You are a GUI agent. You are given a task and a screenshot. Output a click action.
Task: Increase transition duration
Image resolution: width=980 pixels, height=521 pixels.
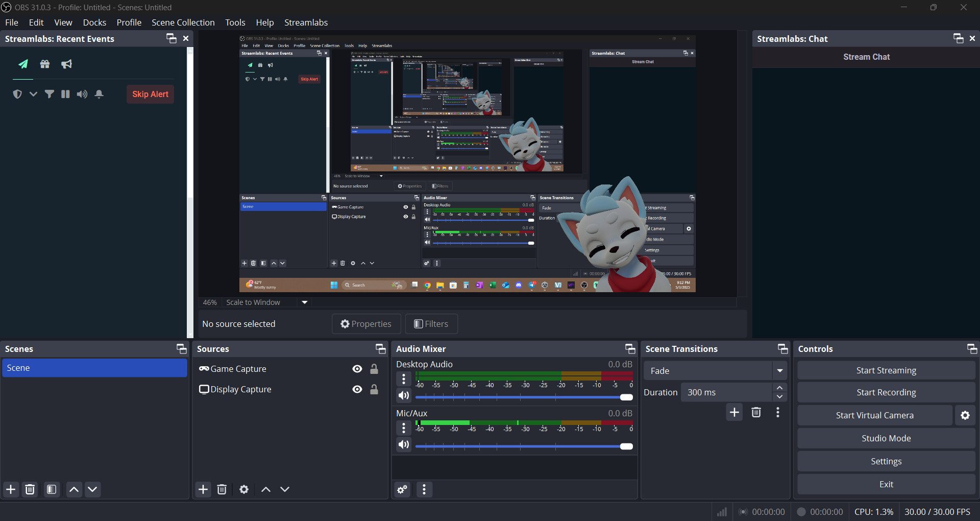tap(779, 388)
